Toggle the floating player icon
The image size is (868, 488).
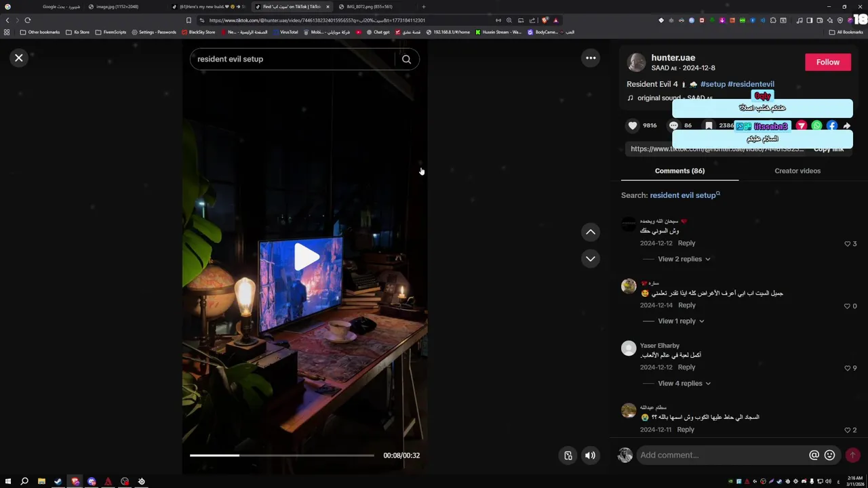pos(568,455)
